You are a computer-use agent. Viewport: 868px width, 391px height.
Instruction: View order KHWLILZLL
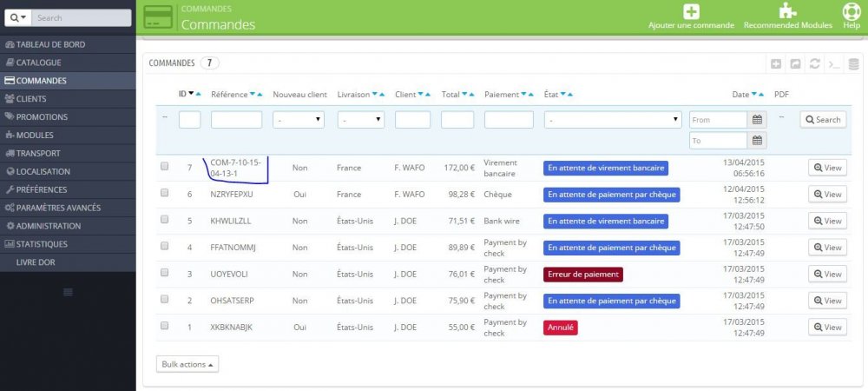(x=827, y=221)
